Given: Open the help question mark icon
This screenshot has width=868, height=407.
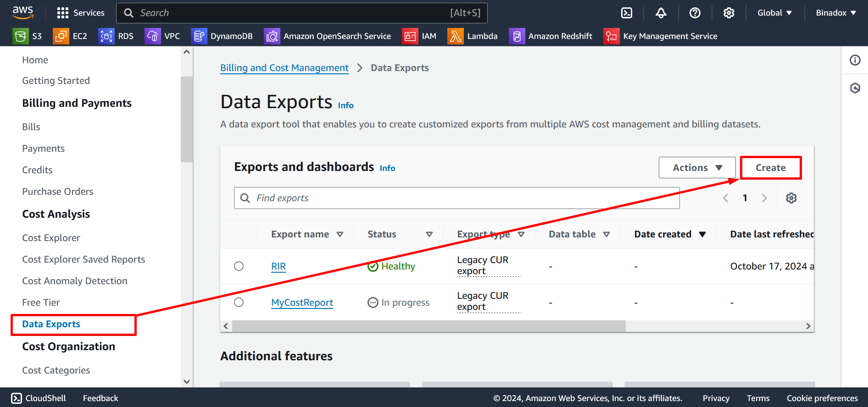Looking at the screenshot, I should [695, 13].
